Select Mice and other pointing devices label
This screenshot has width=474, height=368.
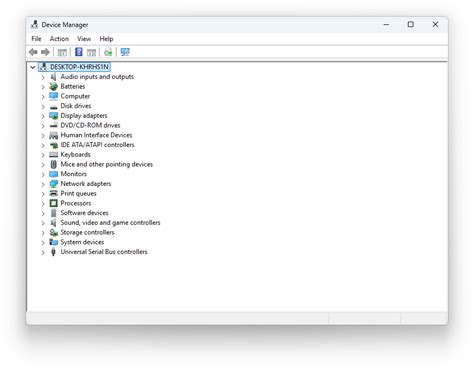107,164
